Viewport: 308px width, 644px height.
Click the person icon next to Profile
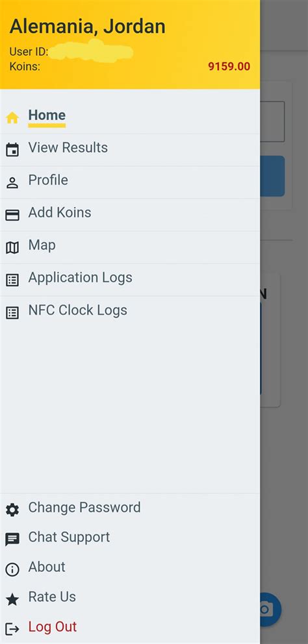tap(12, 183)
